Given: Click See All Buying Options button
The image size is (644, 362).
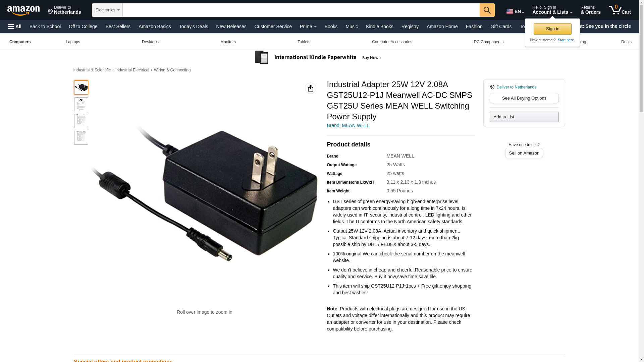Looking at the screenshot, I should [x=524, y=98].
